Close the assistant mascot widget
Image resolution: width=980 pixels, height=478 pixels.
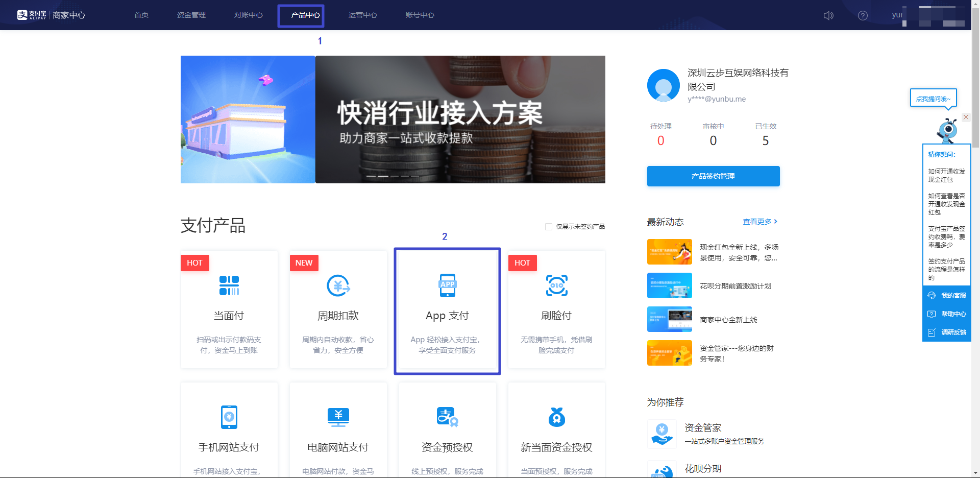966,117
